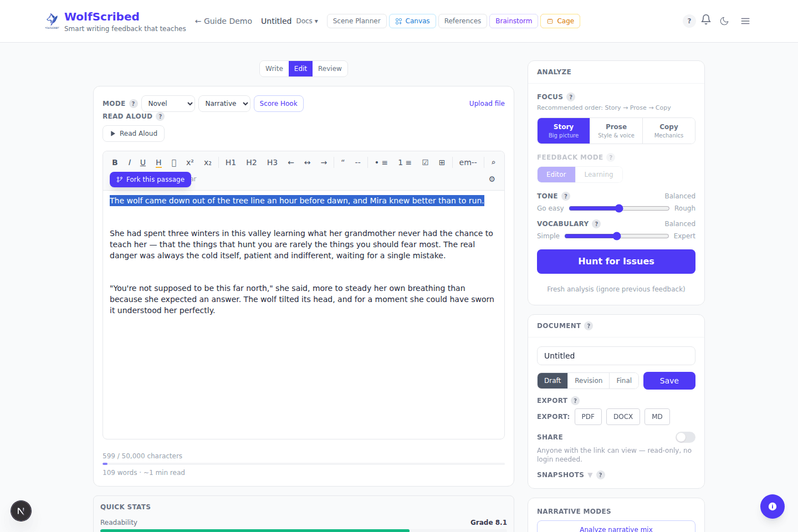
Task: Toggle bold formatting in editor toolbar
Action: click(x=115, y=162)
